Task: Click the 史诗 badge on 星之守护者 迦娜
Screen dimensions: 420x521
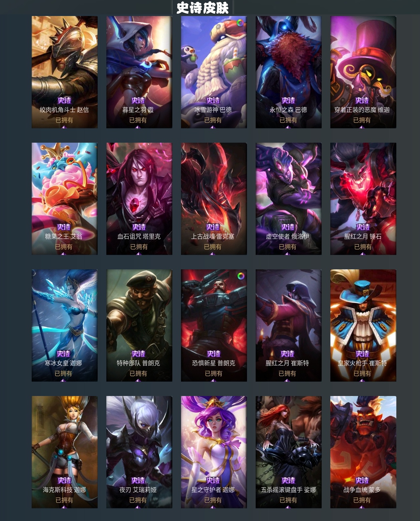Action: pyautogui.click(x=213, y=480)
